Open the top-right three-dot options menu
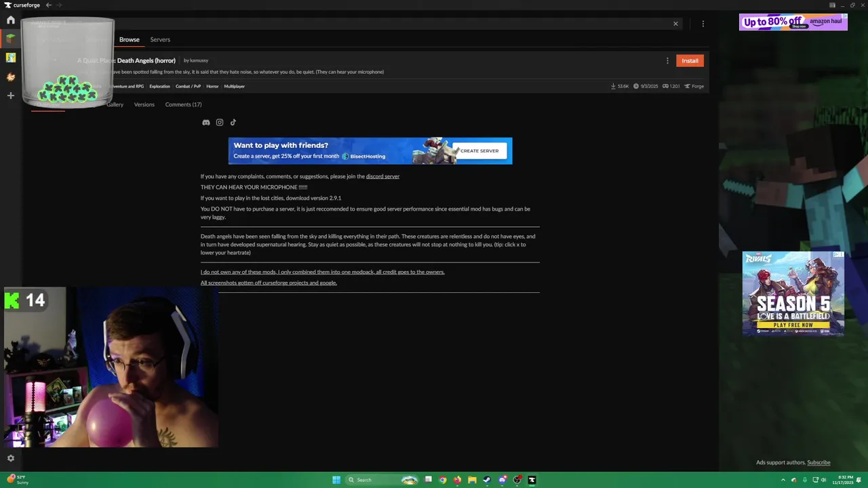The width and height of the screenshot is (868, 488). (x=703, y=24)
